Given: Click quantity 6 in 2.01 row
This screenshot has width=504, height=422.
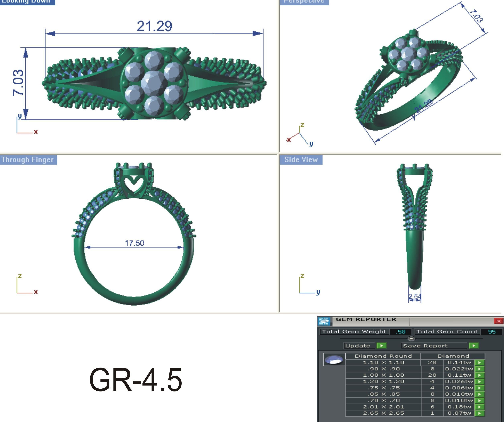Looking at the screenshot, I should coord(432,407).
